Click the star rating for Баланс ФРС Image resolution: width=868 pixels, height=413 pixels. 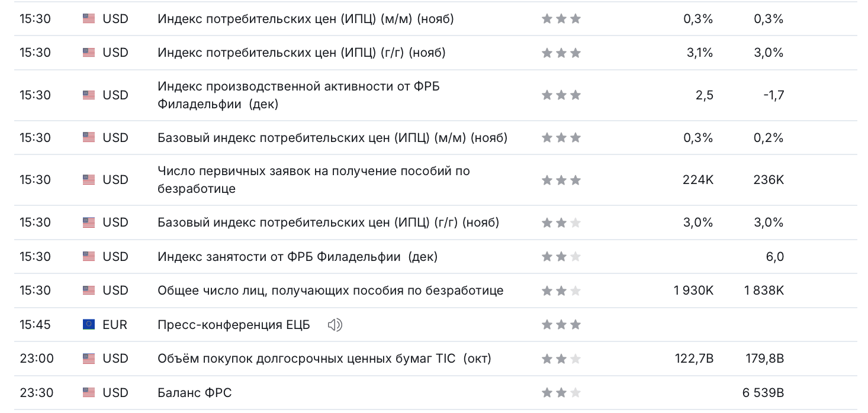(561, 392)
